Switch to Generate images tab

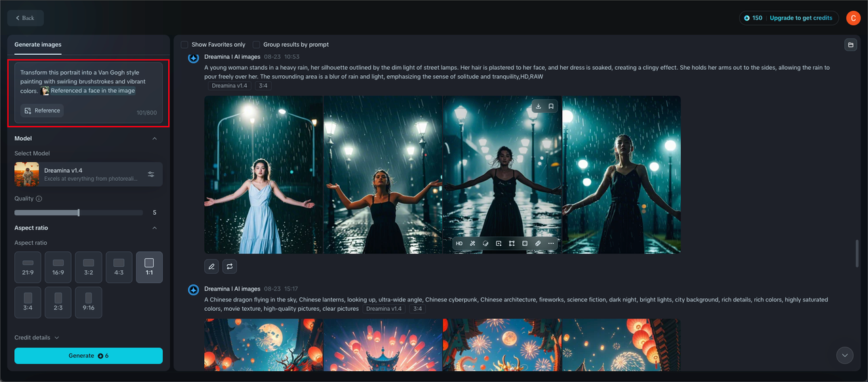coord(38,45)
